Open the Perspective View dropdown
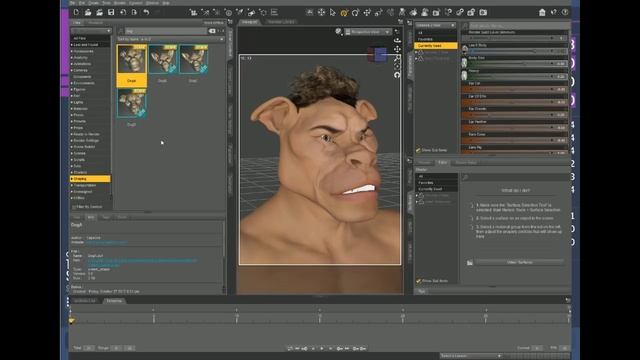This screenshot has width=640, height=360. tap(368, 31)
